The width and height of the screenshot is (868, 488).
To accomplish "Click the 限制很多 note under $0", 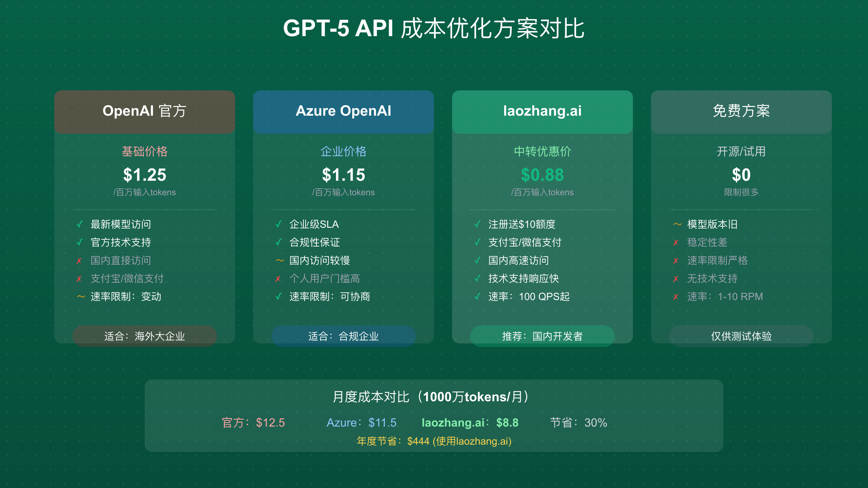I will click(741, 192).
